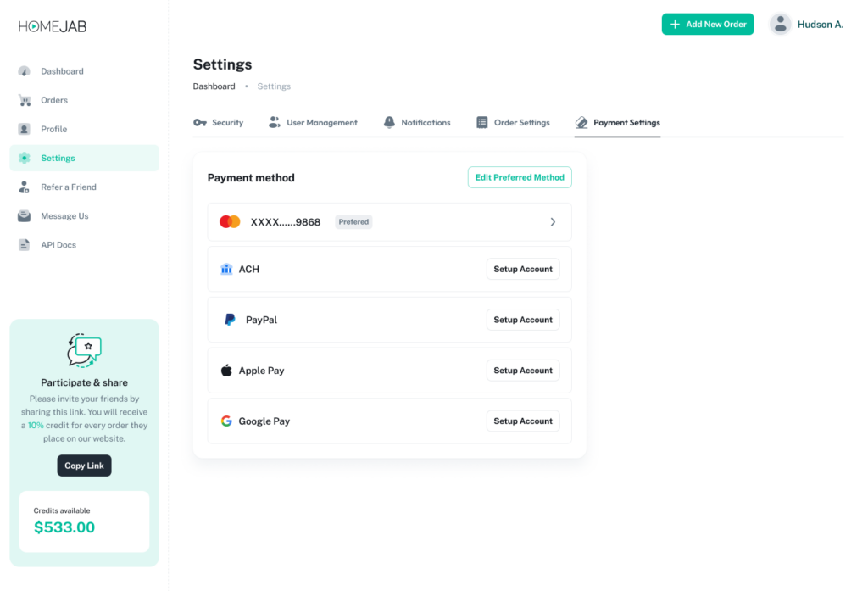868x591 pixels.
Task: Open the Security tab
Action: (219, 123)
